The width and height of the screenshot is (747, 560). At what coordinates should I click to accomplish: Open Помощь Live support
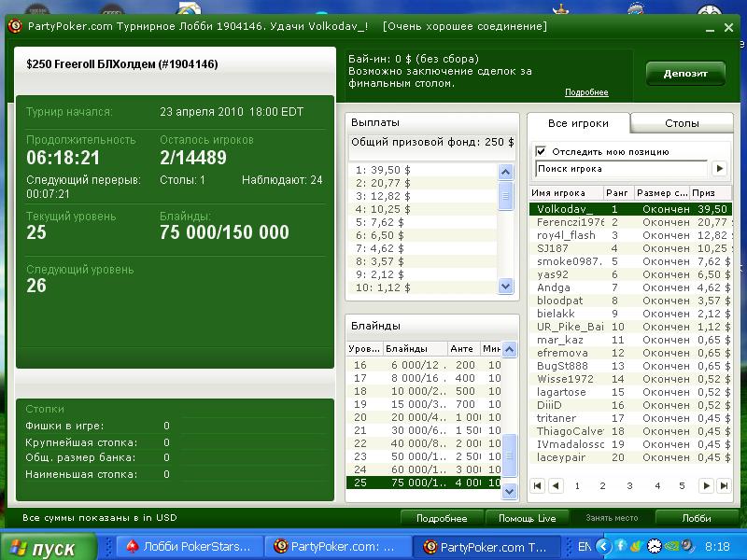click(x=527, y=518)
